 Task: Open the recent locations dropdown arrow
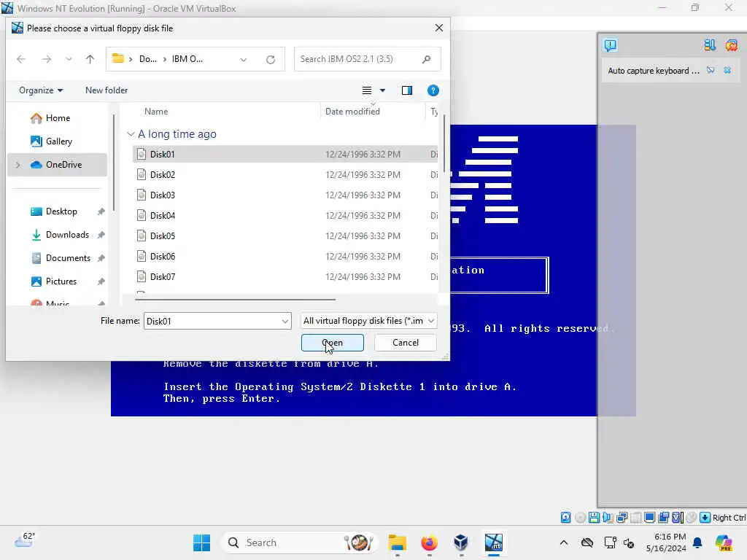click(x=69, y=59)
